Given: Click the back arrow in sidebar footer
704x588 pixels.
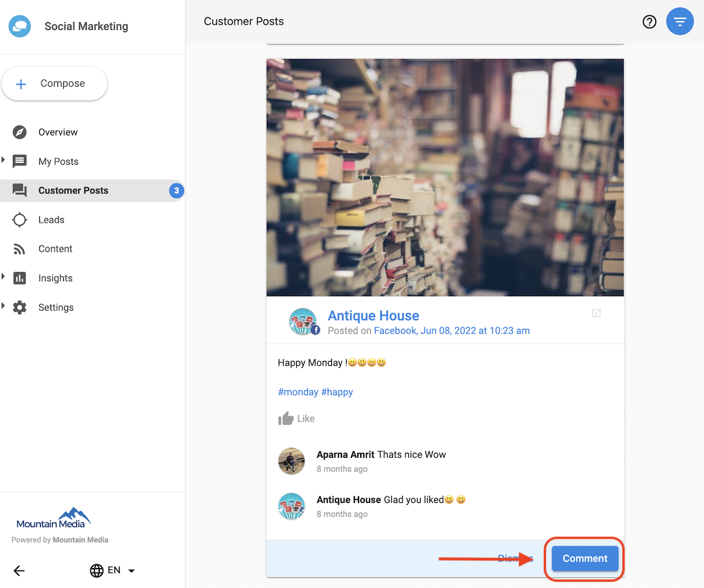Looking at the screenshot, I should click(x=19, y=570).
